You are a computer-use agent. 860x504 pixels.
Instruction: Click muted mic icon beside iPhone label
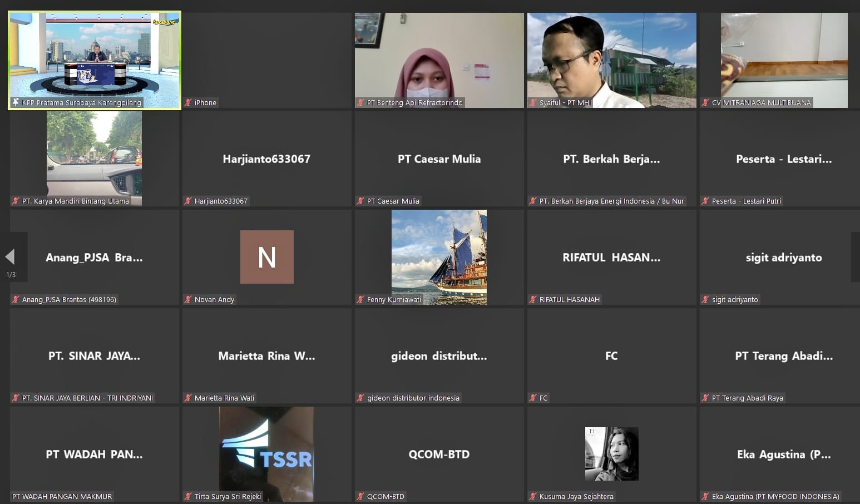[188, 102]
